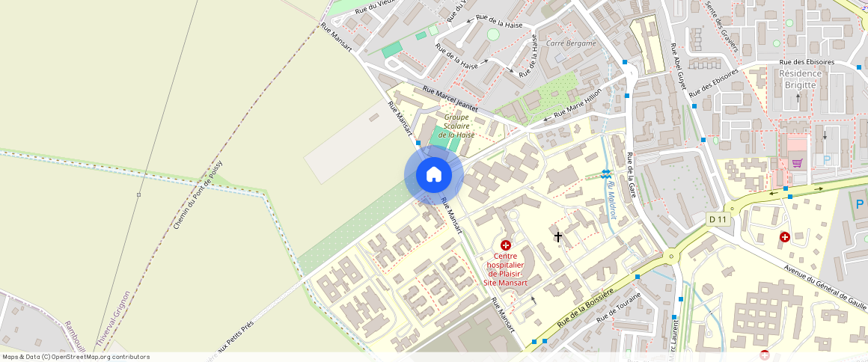Image resolution: width=868 pixels, height=362 pixels.
Task: Click the blue home location marker
Action: coord(434,175)
